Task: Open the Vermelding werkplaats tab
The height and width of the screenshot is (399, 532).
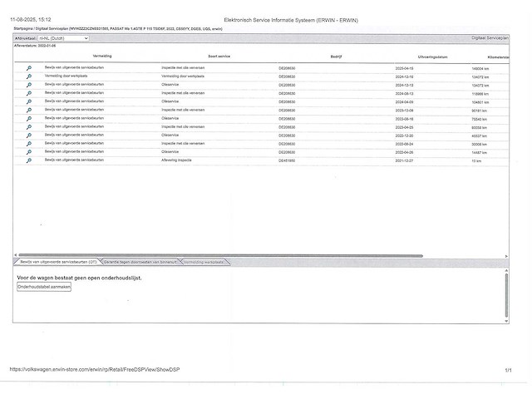Action: 204,262
